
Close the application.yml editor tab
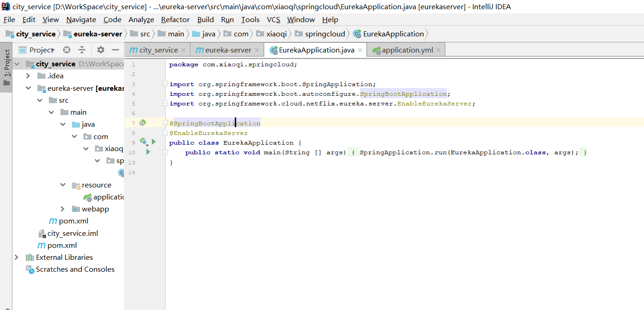[x=438, y=50]
